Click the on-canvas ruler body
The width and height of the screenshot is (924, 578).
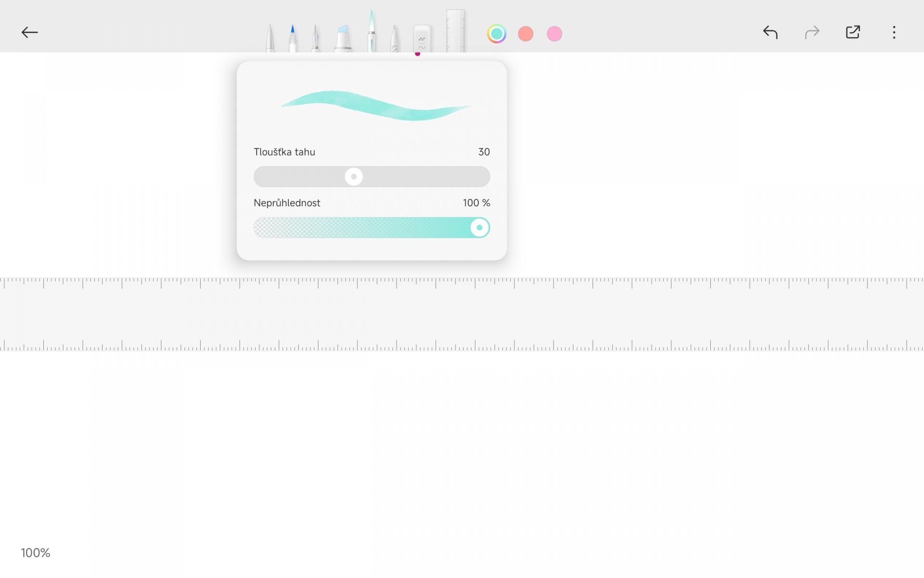click(462, 314)
